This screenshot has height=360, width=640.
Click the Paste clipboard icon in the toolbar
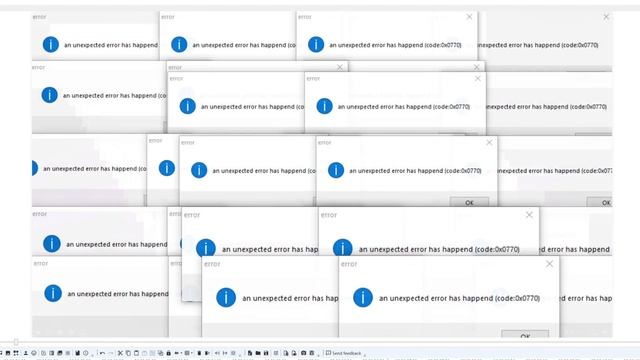[136, 353]
